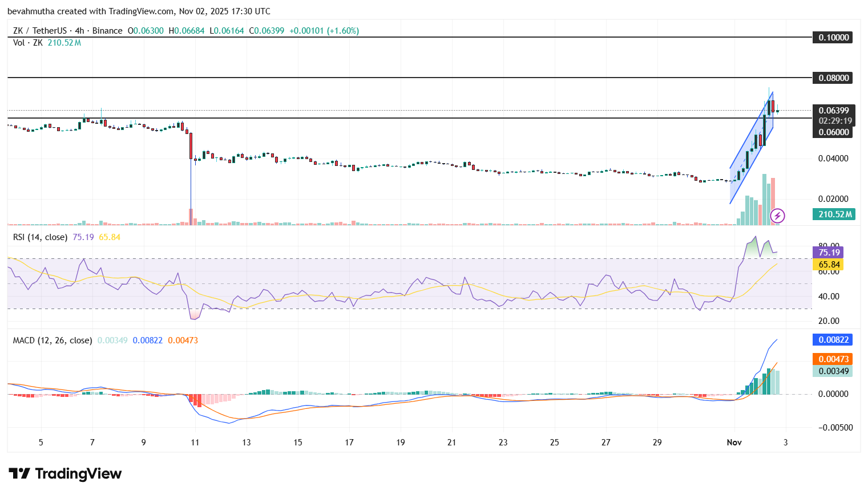Click the purple lightning boost icon on the chart
This screenshot has width=868, height=495.
[x=777, y=214]
